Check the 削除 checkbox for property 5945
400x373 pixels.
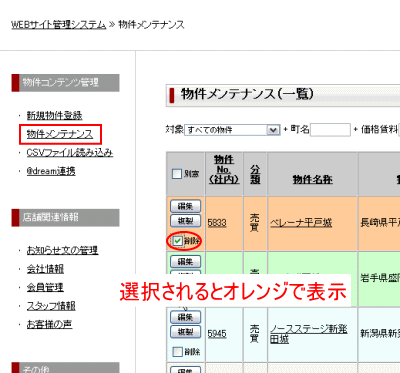coord(178,351)
